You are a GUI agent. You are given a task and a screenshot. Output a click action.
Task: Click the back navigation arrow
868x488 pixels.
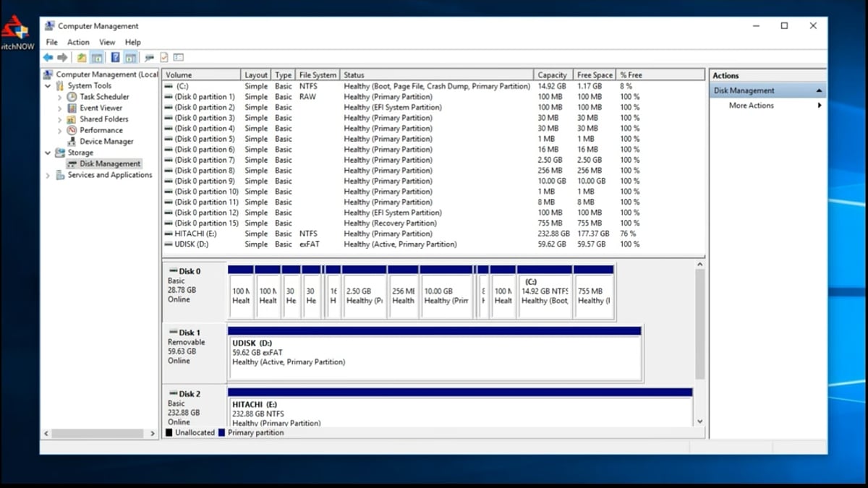[48, 58]
